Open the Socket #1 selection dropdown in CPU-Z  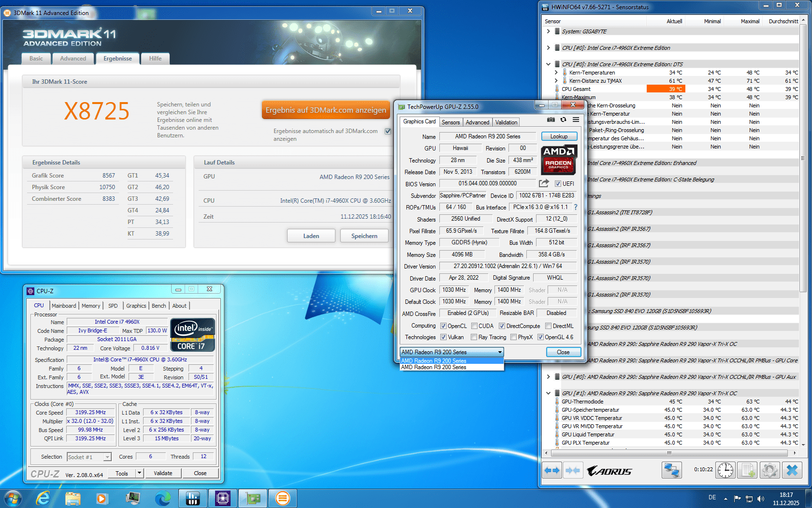[108, 457]
